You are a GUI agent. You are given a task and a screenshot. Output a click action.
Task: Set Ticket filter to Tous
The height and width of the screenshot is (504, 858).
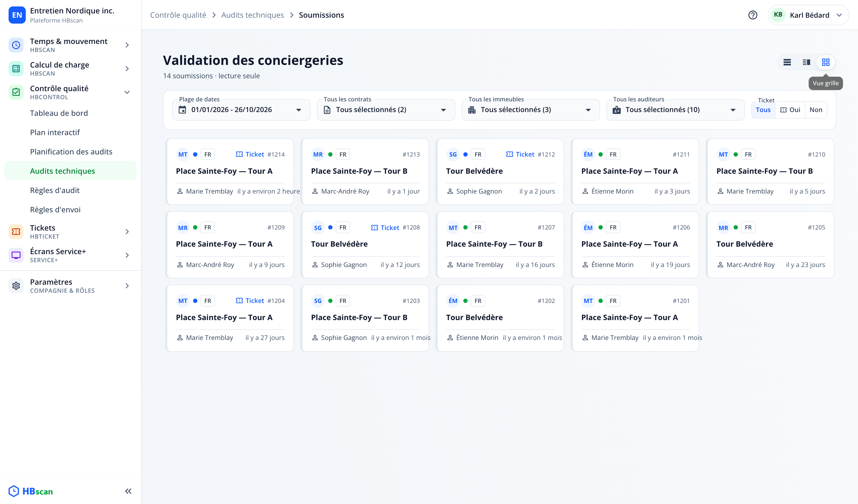pyautogui.click(x=763, y=110)
